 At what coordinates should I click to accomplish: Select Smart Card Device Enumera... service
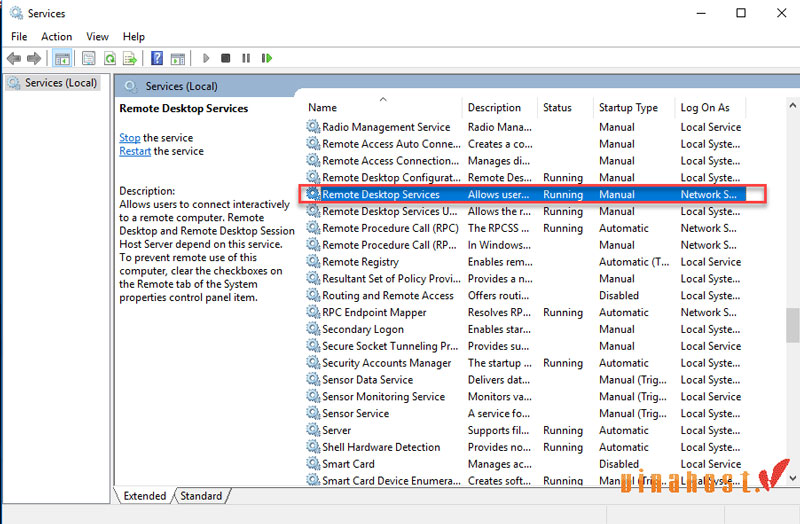[524, 481]
